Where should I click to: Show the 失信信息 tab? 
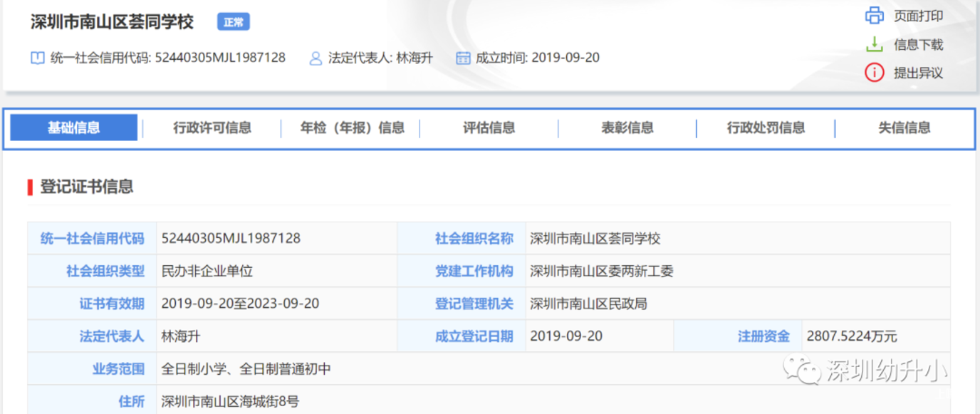tap(905, 128)
